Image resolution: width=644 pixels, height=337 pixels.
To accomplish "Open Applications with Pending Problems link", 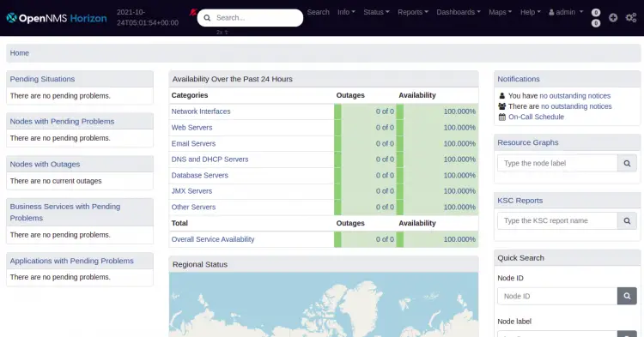I will 72,261.
